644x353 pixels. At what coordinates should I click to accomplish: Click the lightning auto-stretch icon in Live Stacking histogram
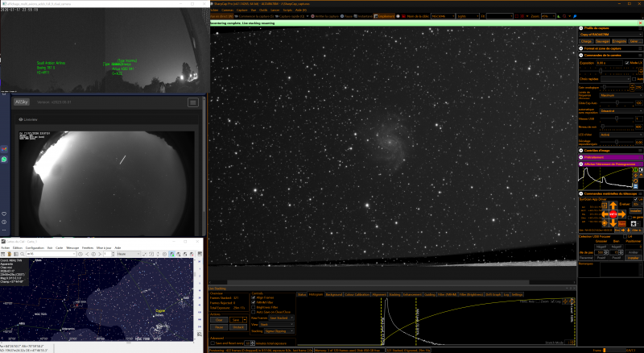566,301
